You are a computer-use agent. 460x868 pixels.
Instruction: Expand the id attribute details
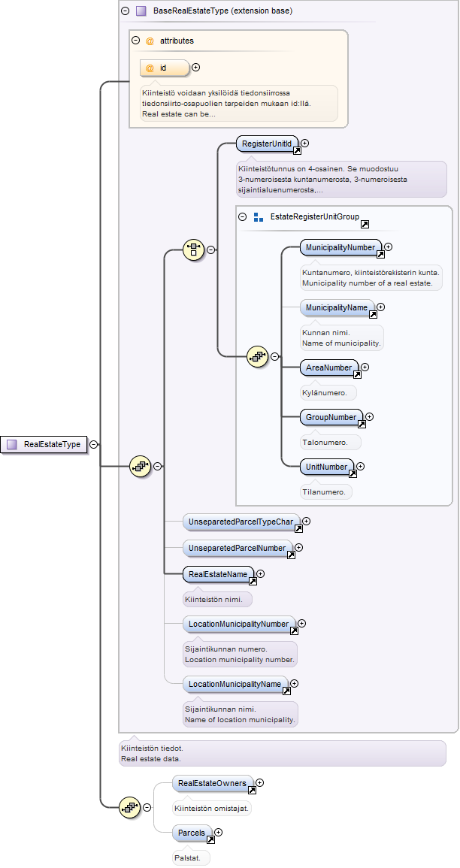195,68
